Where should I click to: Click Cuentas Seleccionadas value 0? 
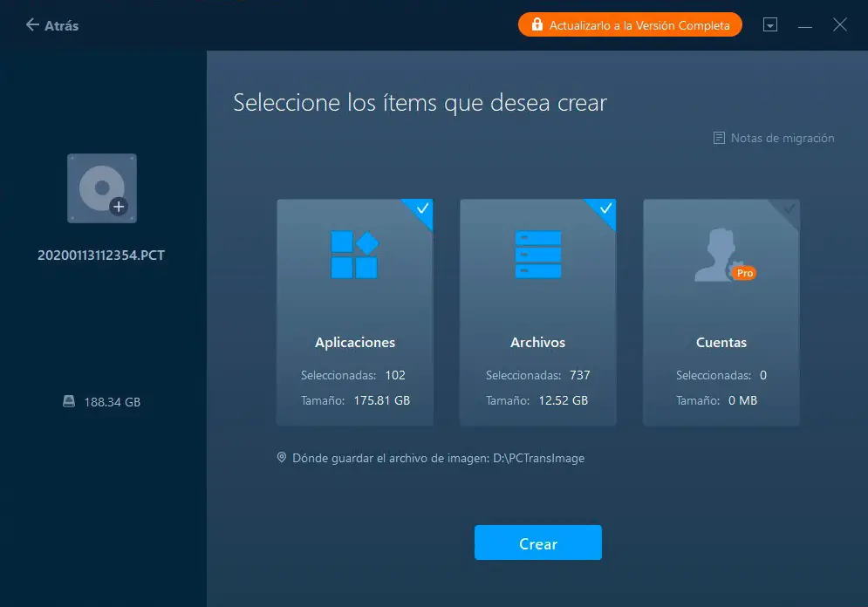(x=762, y=375)
